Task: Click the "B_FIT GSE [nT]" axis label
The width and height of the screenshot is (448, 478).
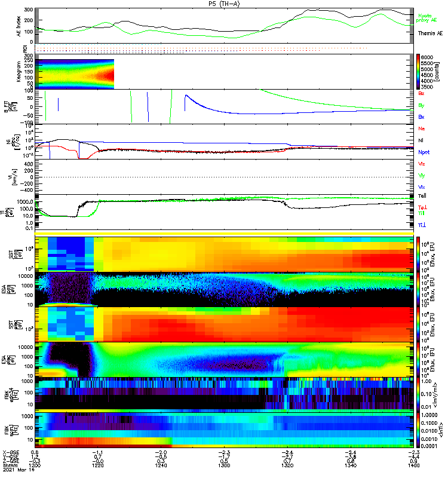Action: (10, 107)
